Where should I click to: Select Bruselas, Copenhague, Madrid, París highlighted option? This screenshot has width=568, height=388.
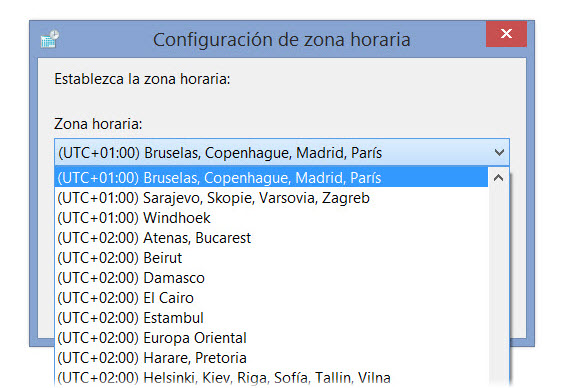[271, 178]
